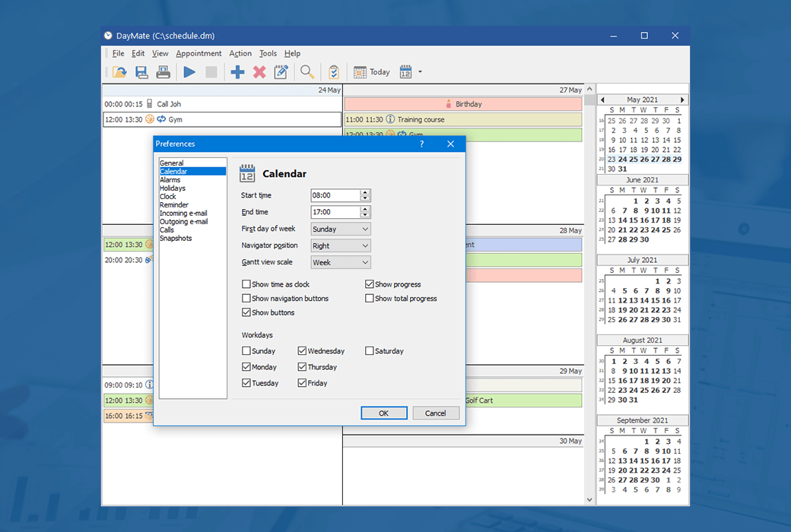Uncheck Monday workday

(246, 367)
